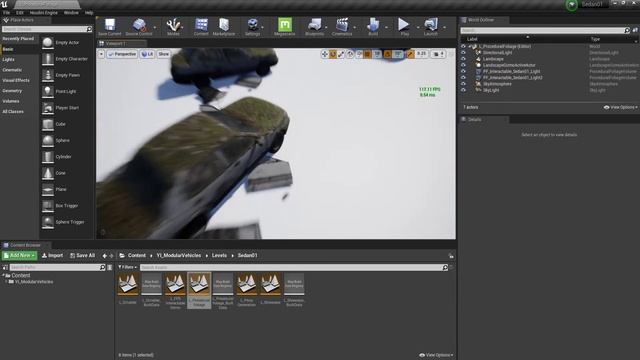Image resolution: width=640 pixels, height=360 pixels.
Task: Open the viewport options dropdown arrow
Action: click(x=101, y=54)
